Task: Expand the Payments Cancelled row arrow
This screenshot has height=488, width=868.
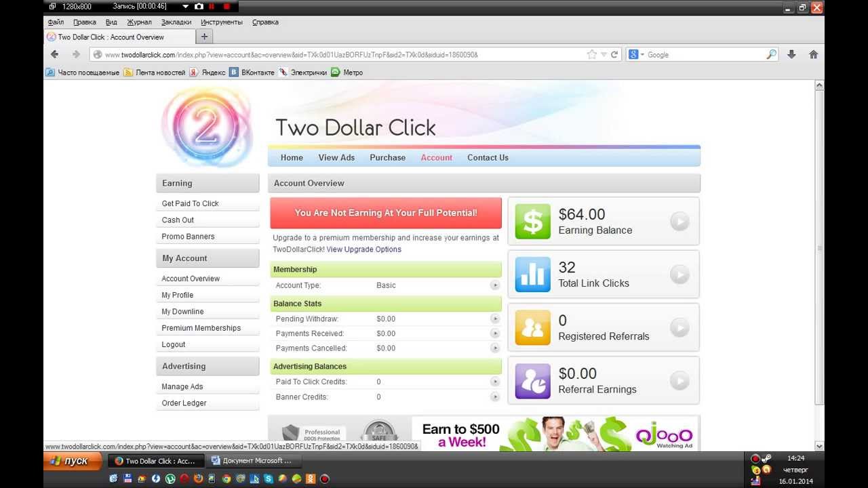Action: click(x=495, y=348)
